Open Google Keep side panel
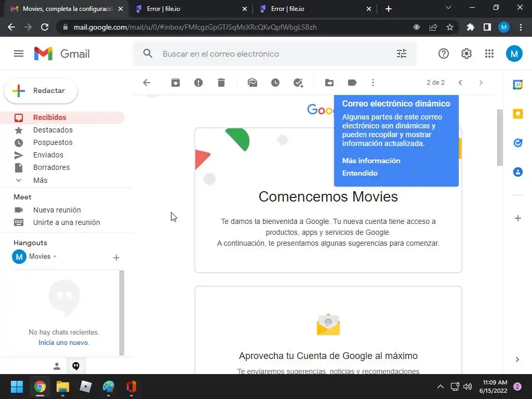Viewport: 532px width, 399px height. point(517,114)
